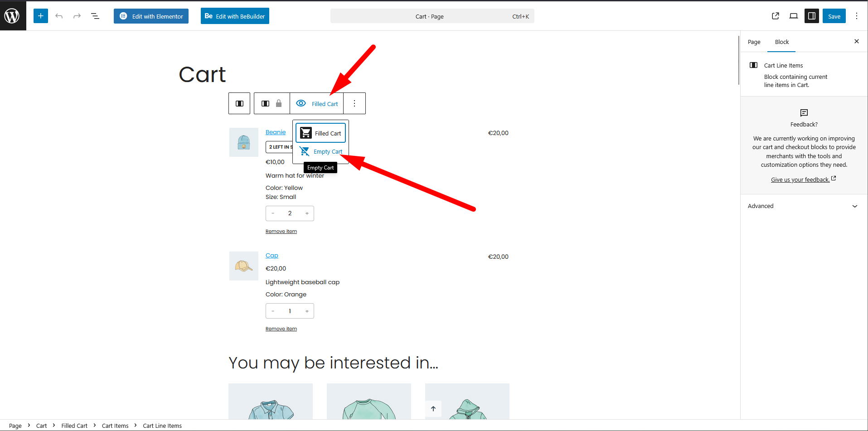Click the Redo arrow icon
868x431 pixels.
click(77, 16)
